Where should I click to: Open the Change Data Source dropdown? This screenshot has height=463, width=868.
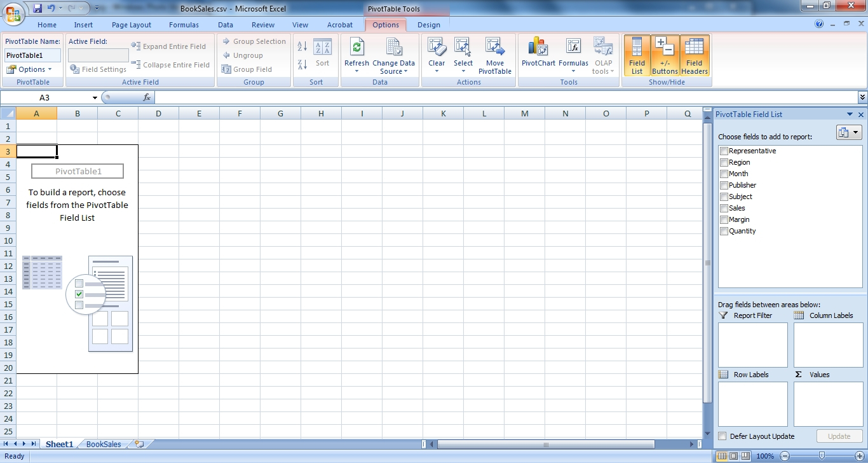[395, 57]
